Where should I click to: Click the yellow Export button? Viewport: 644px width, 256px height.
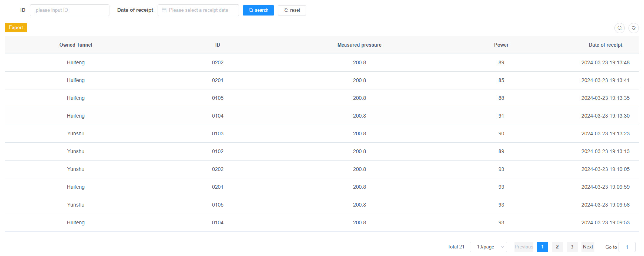pos(16,27)
